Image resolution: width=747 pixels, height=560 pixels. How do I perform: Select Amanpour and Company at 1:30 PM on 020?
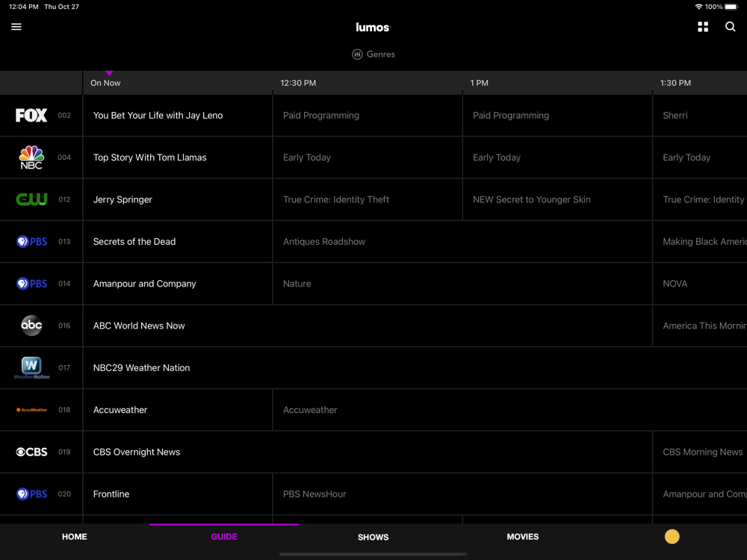700,494
